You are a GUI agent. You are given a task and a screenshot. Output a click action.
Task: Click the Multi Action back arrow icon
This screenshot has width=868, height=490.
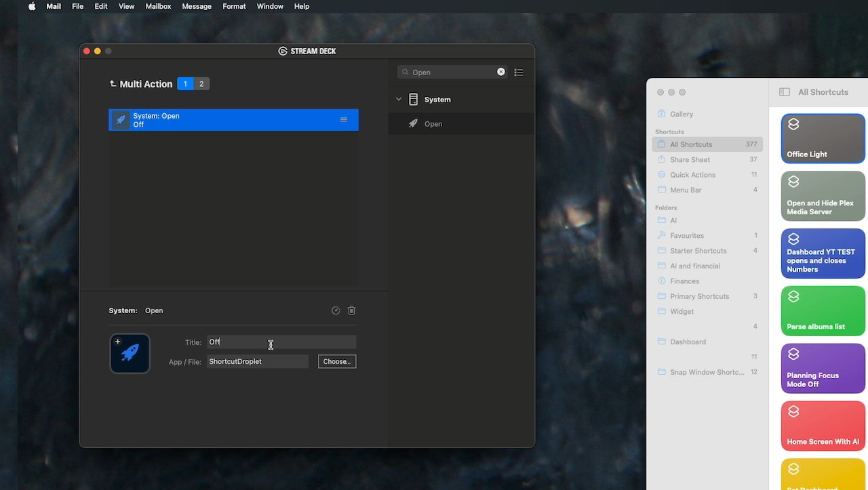point(113,84)
